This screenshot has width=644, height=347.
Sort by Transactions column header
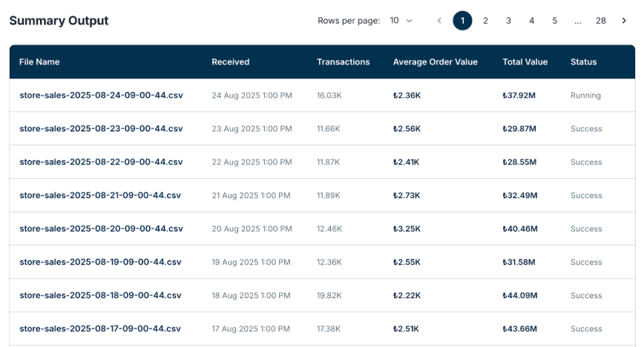pos(343,62)
